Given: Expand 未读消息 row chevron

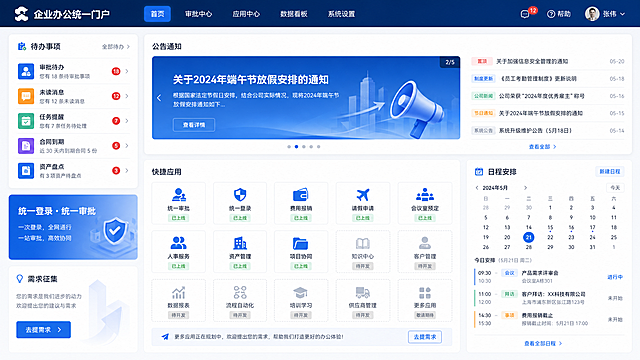Looking at the screenshot, I should [x=127, y=96].
